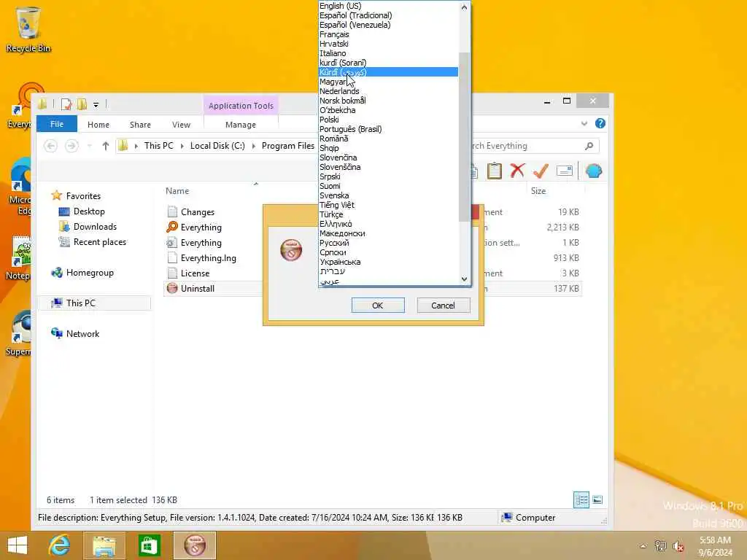Image resolution: width=747 pixels, height=560 pixels.
Task: Click OK in the language dialog
Action: (378, 306)
